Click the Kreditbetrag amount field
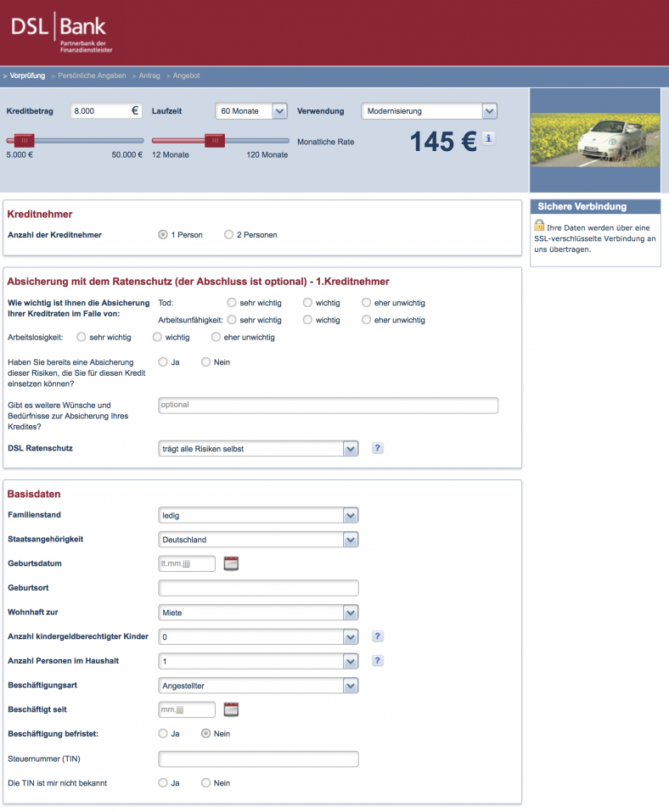The height and width of the screenshot is (812, 669). coord(106,111)
